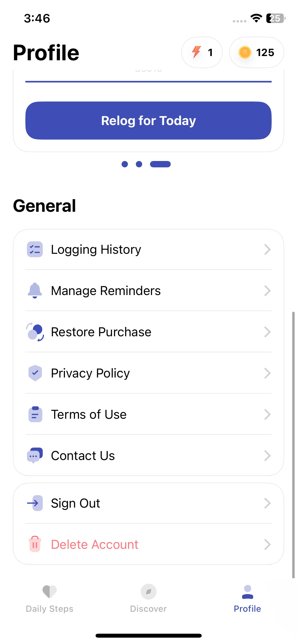
Task: Select the first carousel page dot
Action: tap(125, 164)
